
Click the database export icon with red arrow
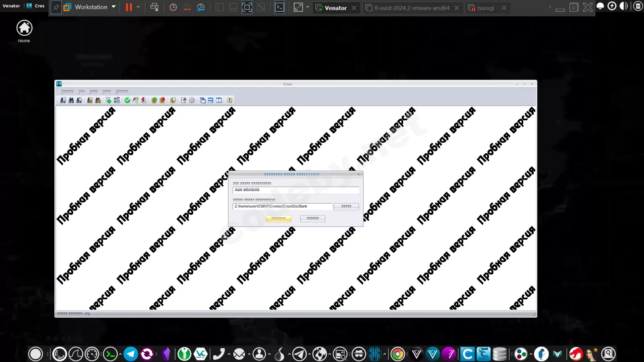[x=163, y=100]
